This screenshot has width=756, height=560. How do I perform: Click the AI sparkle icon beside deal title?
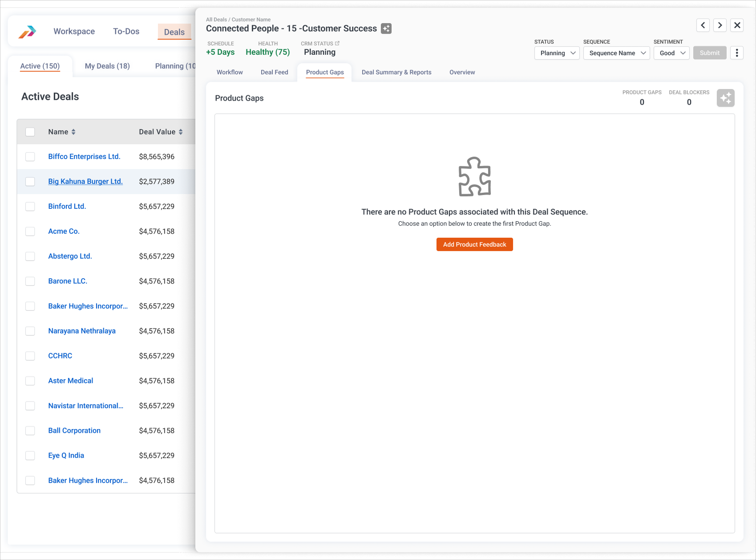point(386,28)
